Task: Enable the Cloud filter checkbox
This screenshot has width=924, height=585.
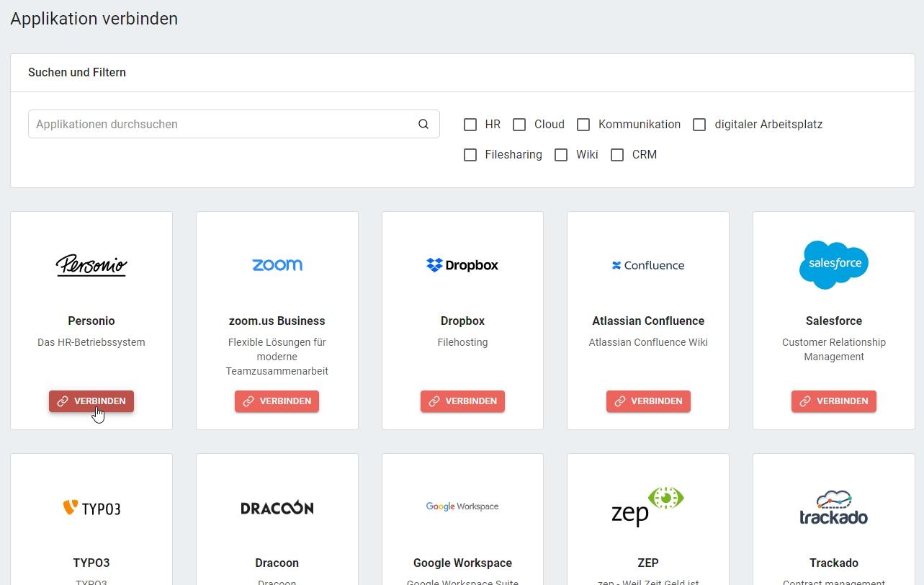Action: coord(519,125)
